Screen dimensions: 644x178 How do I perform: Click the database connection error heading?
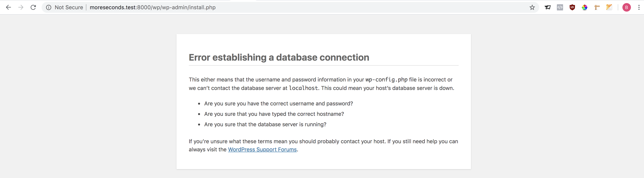279,57
